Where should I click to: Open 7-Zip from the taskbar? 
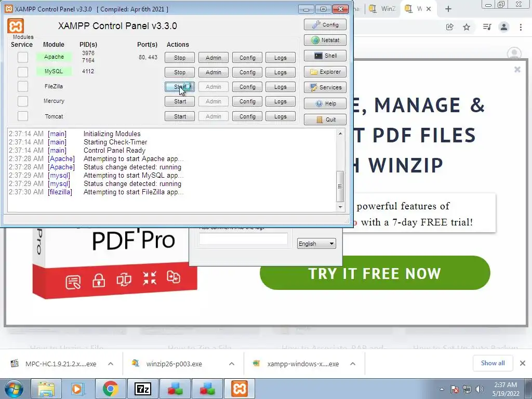[142, 389]
